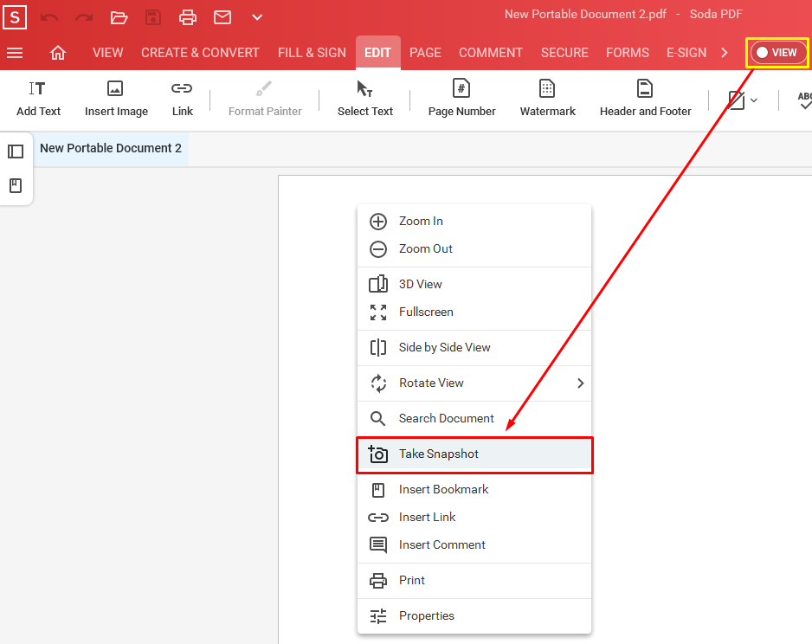Print the document via the printer icon
The image size is (812, 644).
[188, 16]
